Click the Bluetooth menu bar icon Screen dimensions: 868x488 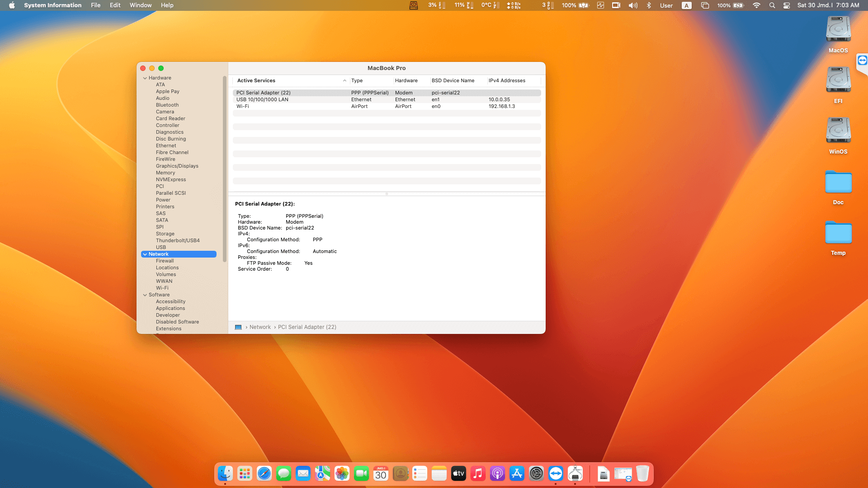point(649,5)
